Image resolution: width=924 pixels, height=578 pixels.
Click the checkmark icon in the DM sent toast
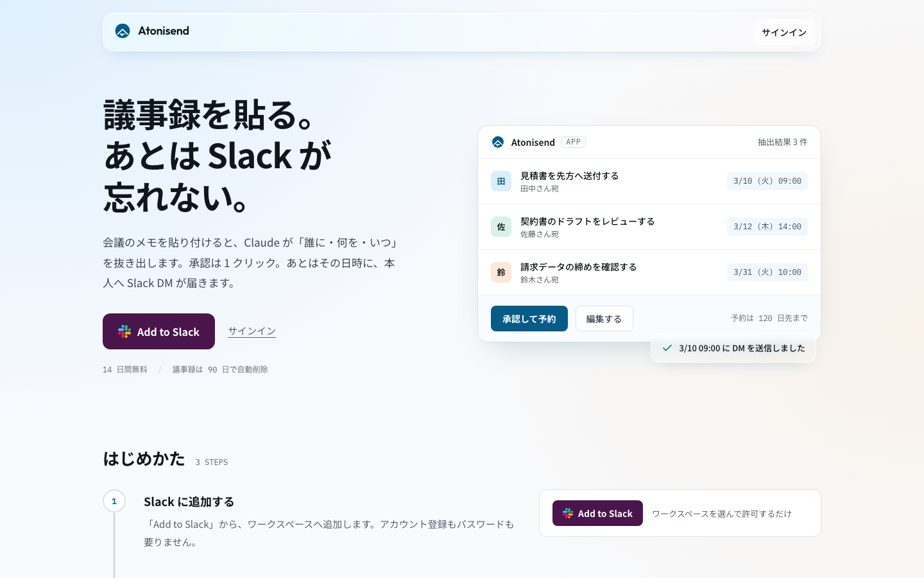point(667,348)
